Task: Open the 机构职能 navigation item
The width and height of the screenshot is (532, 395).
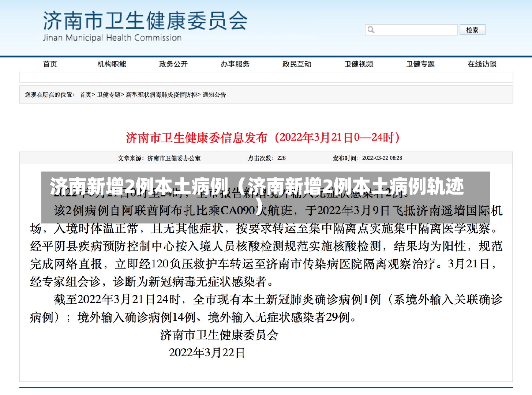Action: point(112,64)
